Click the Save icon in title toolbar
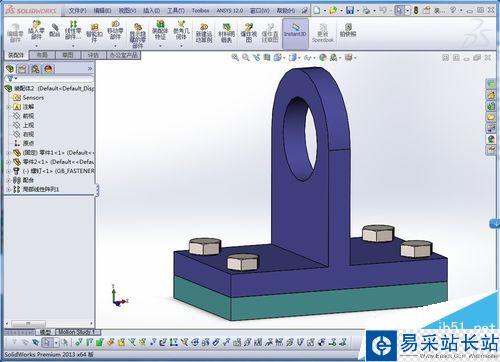Viewport: 500px width, 362px height. click(350, 10)
